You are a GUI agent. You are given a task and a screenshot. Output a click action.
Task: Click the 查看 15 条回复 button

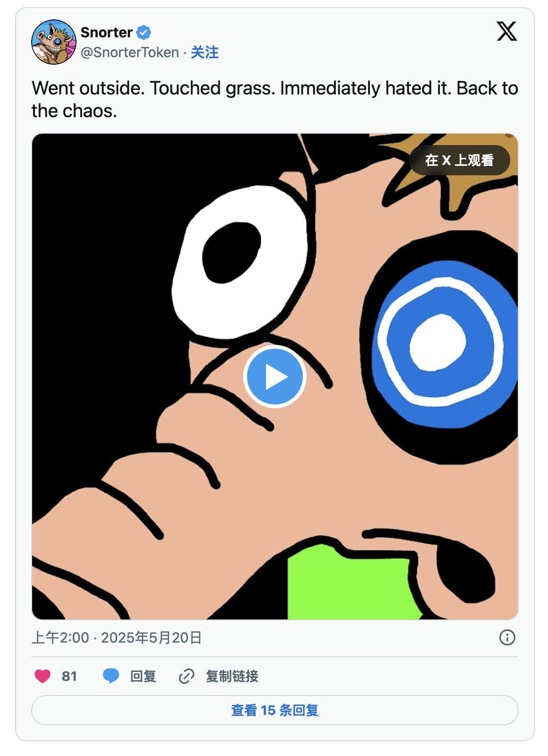click(275, 710)
